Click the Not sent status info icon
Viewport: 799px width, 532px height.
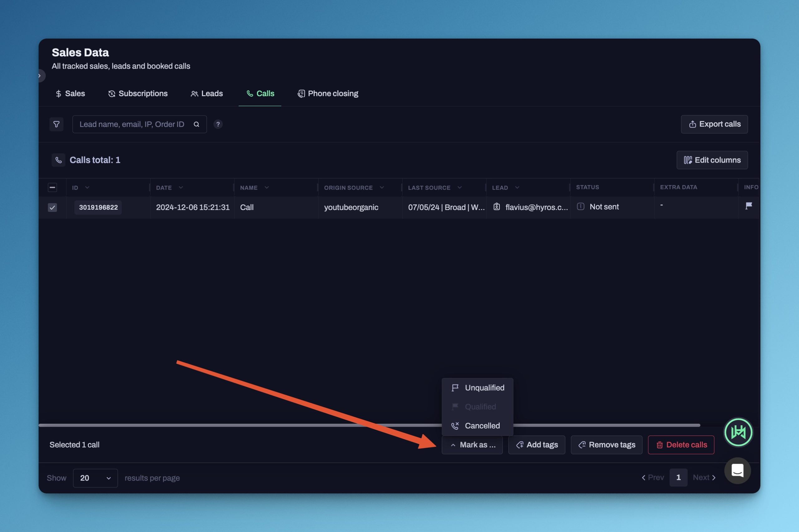(581, 207)
